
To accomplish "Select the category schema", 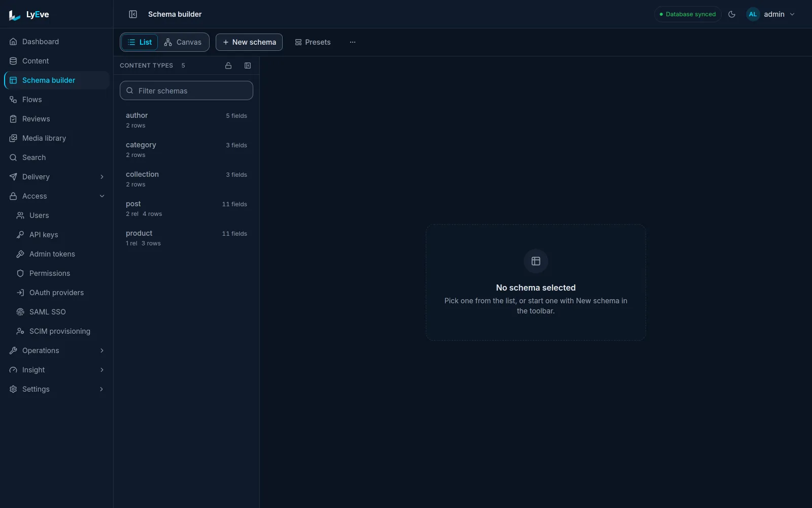I will point(186,150).
